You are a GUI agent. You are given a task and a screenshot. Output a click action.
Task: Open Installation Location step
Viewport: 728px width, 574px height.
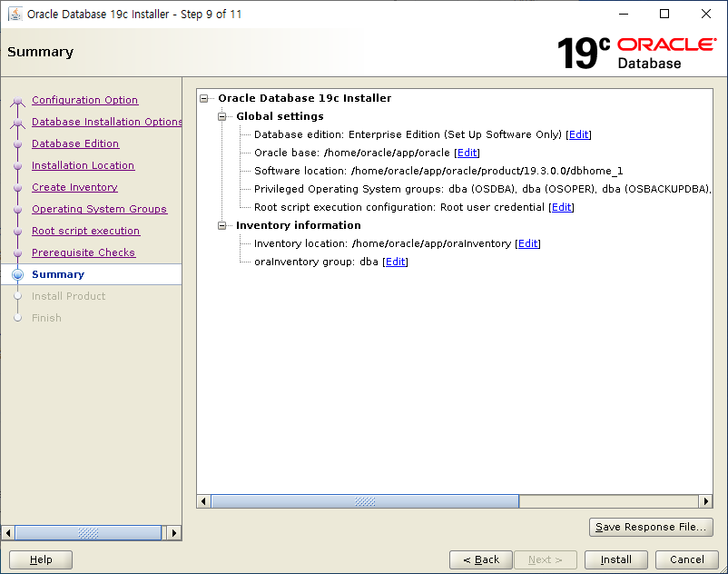pos(84,165)
